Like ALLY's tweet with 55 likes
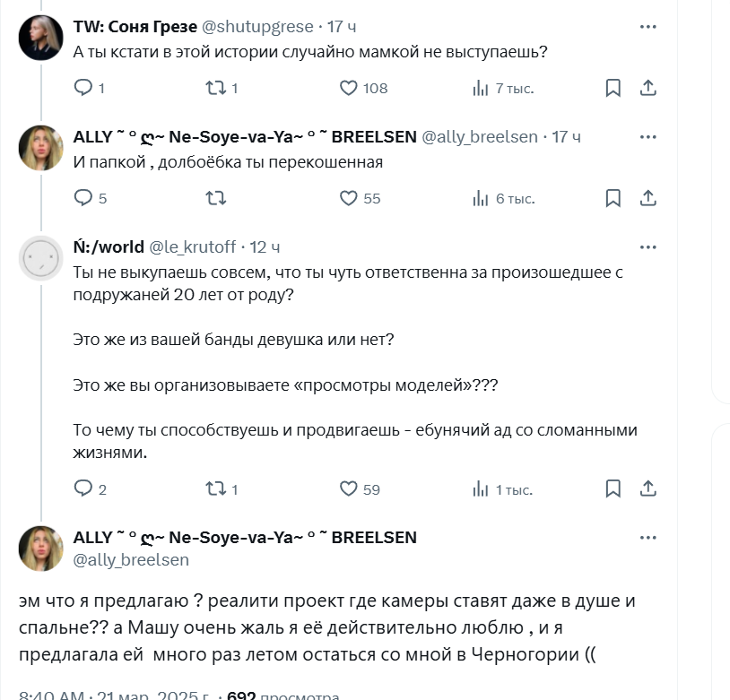This screenshot has height=700, width=730. click(349, 198)
